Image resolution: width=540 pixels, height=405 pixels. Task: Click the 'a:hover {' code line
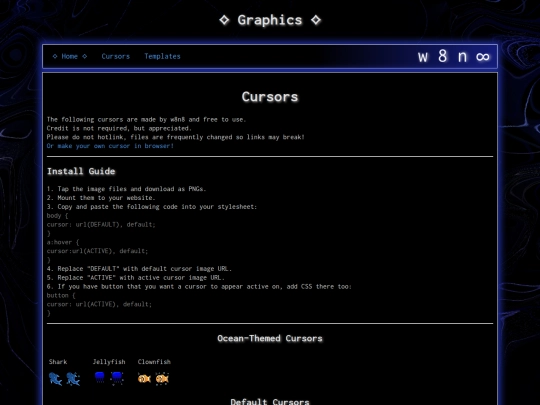point(63,242)
